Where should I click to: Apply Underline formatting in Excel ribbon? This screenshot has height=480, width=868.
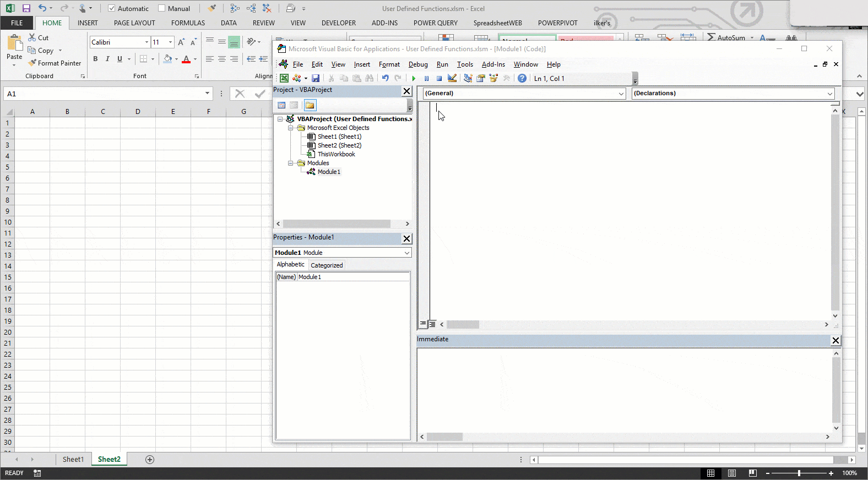coord(120,59)
